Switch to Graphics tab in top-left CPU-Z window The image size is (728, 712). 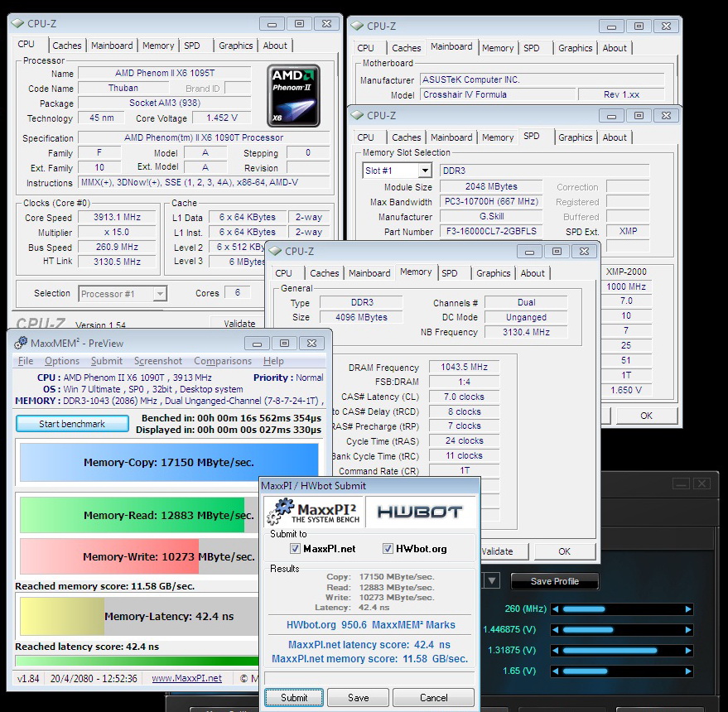point(236,46)
